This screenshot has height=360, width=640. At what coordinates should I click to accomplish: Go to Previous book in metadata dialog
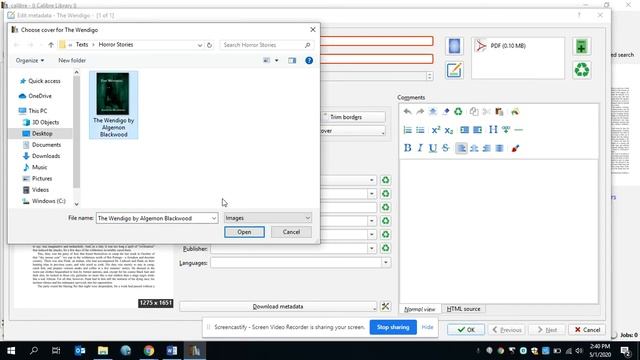click(507, 329)
